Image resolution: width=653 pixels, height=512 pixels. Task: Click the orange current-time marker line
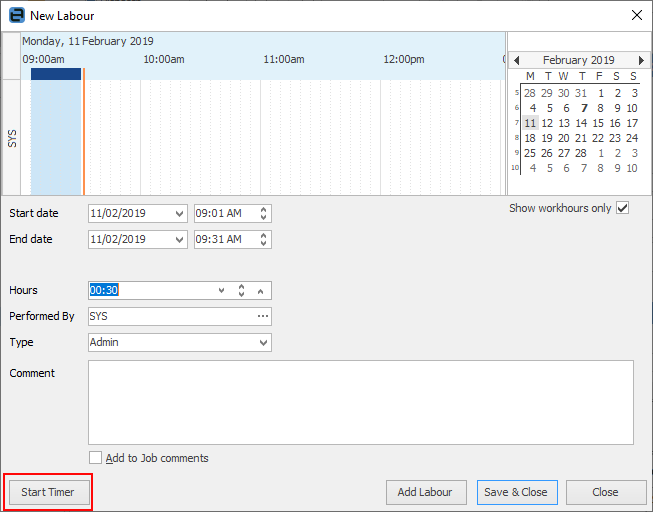point(84,132)
